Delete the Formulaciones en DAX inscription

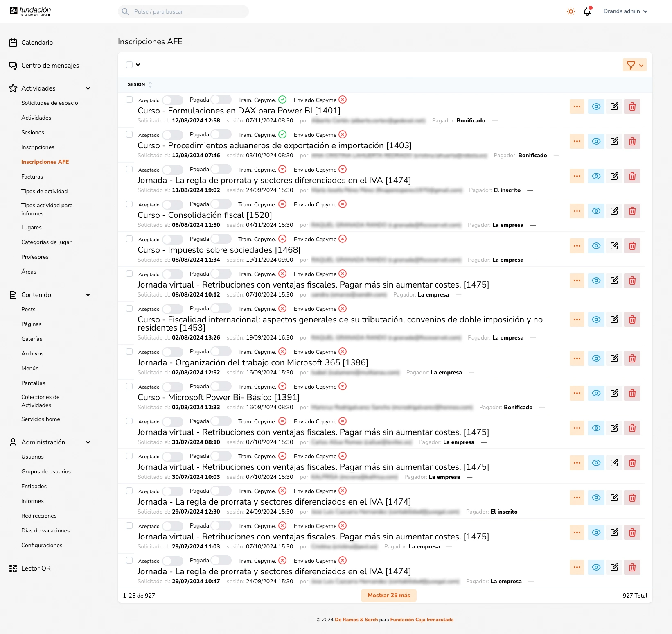[632, 106]
